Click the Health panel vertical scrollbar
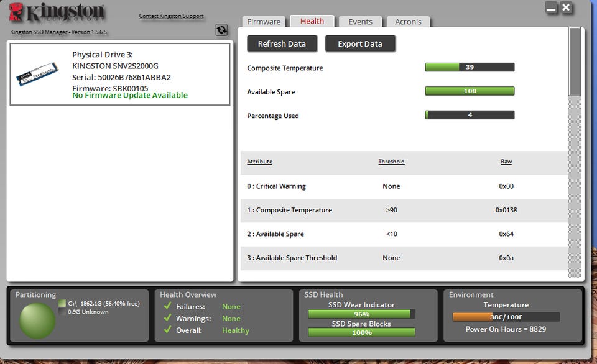Image resolution: width=597 pixels, height=364 pixels. tap(575, 152)
